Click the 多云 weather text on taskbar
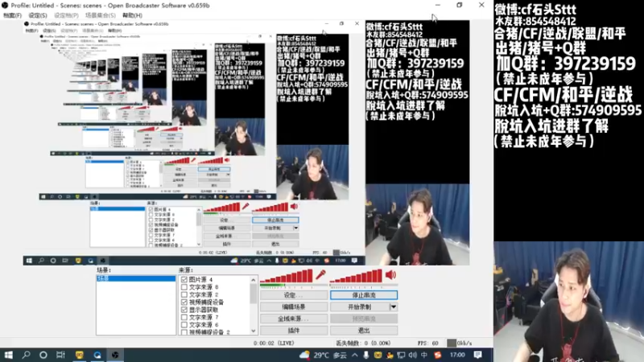Screen dimensions: 644x362 [x=339, y=356]
